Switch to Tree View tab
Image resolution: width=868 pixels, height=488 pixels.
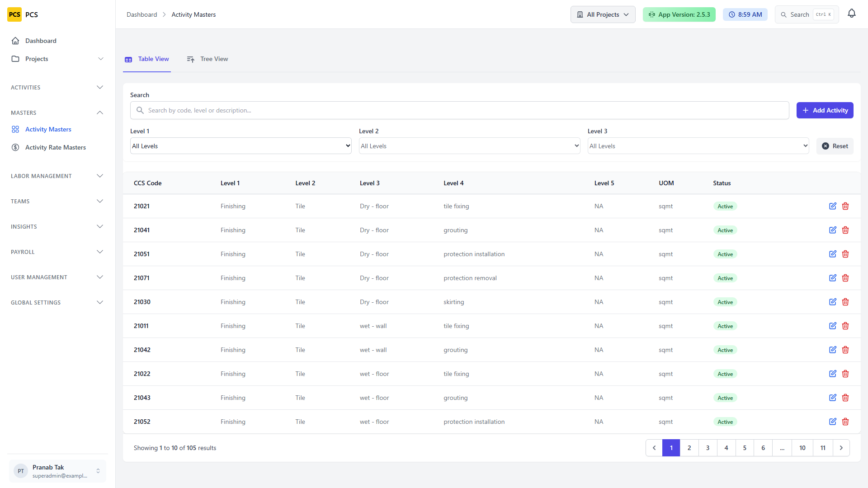pyautogui.click(x=208, y=59)
